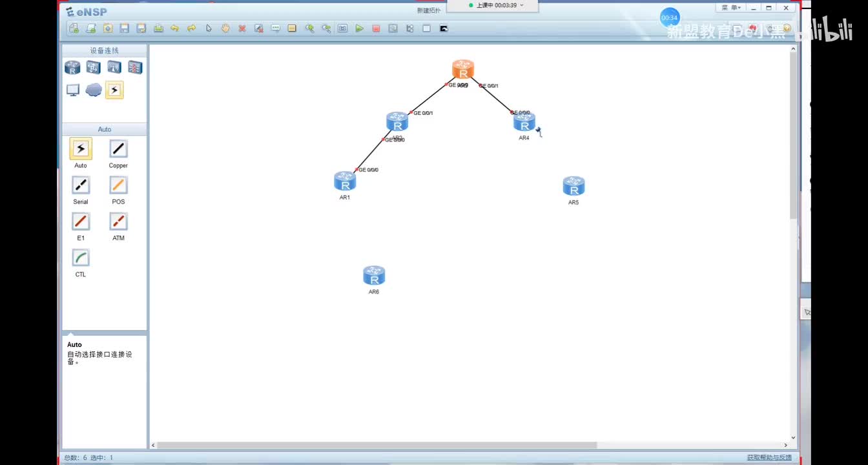Choose the PC terminal device category
The image size is (868, 465).
(73, 90)
